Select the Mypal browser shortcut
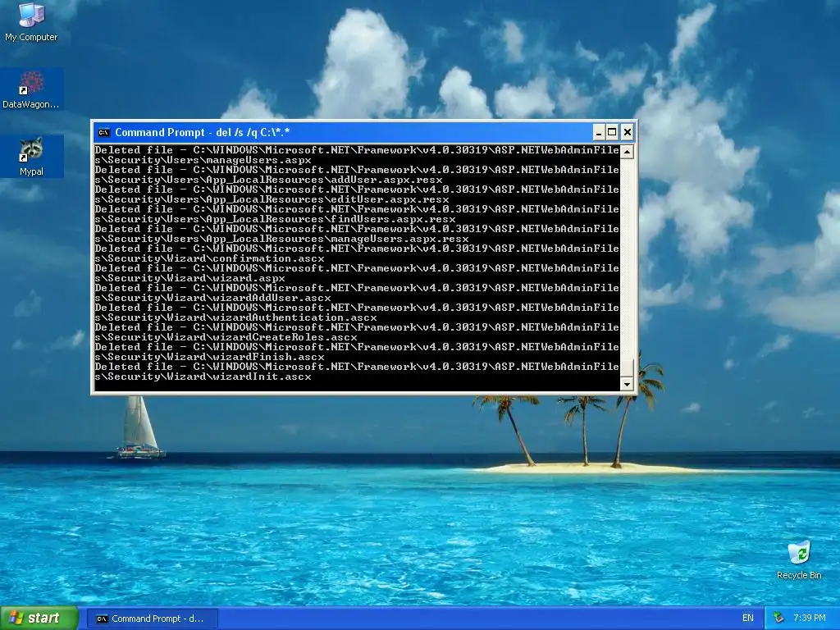The image size is (840, 630). click(x=31, y=157)
